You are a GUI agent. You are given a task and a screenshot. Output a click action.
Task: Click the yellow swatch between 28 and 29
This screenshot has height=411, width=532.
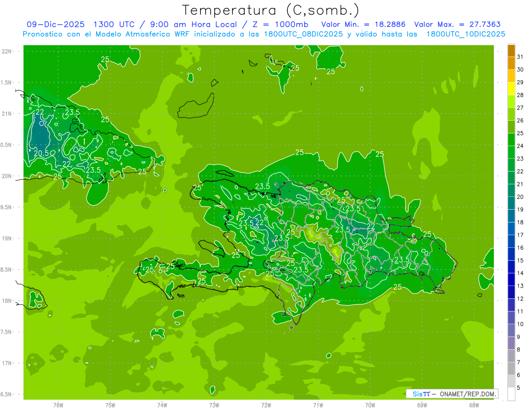511,89
